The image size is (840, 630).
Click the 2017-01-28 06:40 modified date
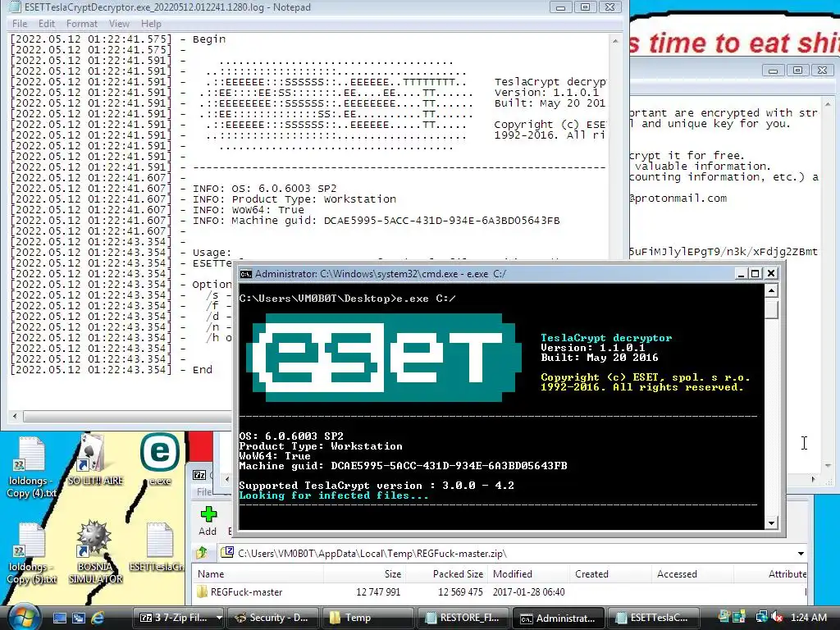tap(529, 592)
